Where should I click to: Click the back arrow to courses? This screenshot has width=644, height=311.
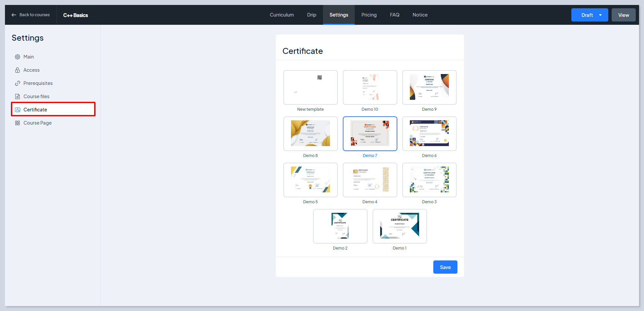tap(14, 15)
